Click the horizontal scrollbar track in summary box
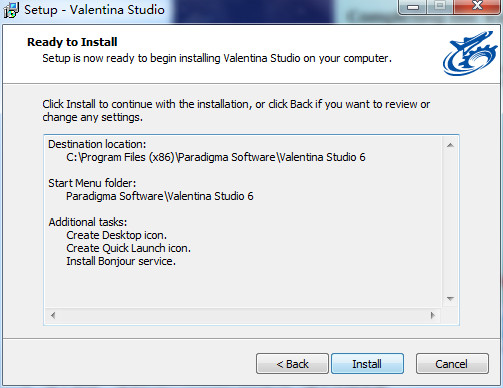 243,315
